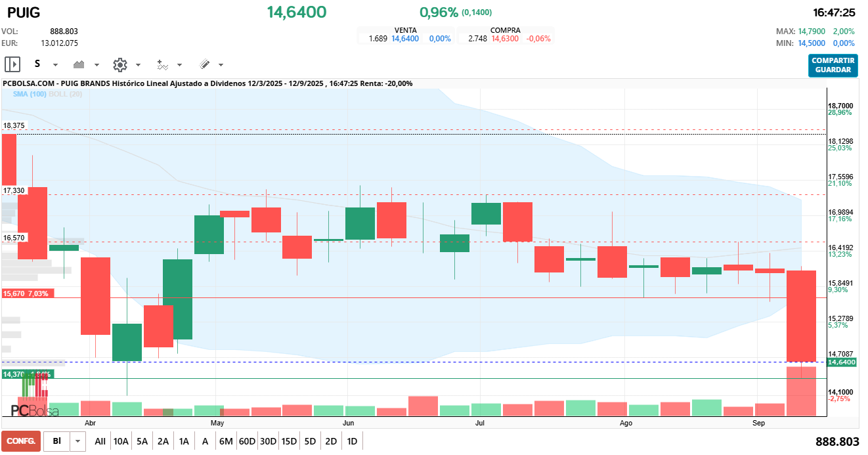Click the 16.570 price level label
The image size is (868, 455).
click(x=14, y=238)
